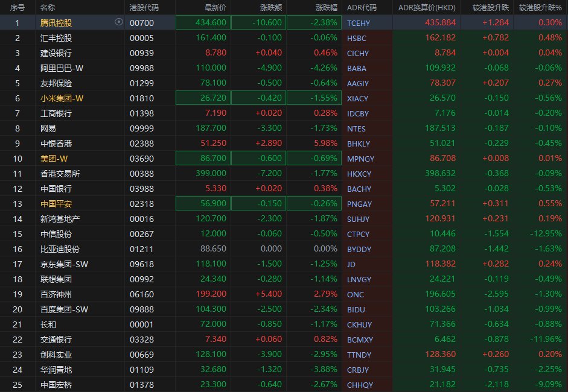Click on 京东集团-SW stock name
The height and width of the screenshot is (392, 568).
tap(64, 264)
